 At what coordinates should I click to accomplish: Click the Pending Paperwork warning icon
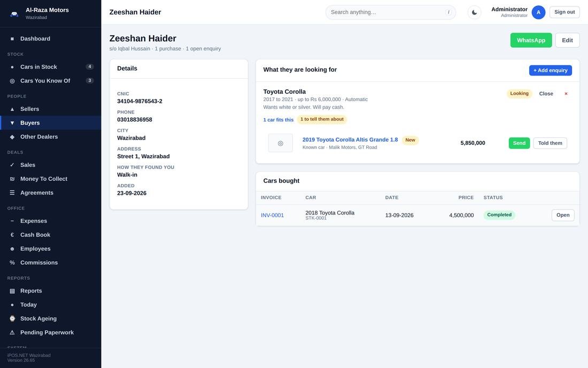tap(12, 332)
